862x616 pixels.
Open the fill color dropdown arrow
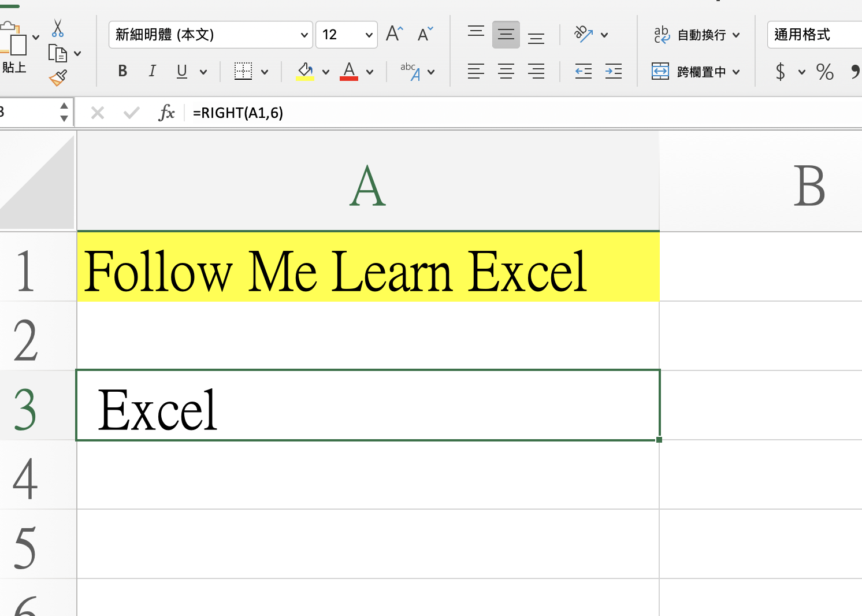[326, 72]
